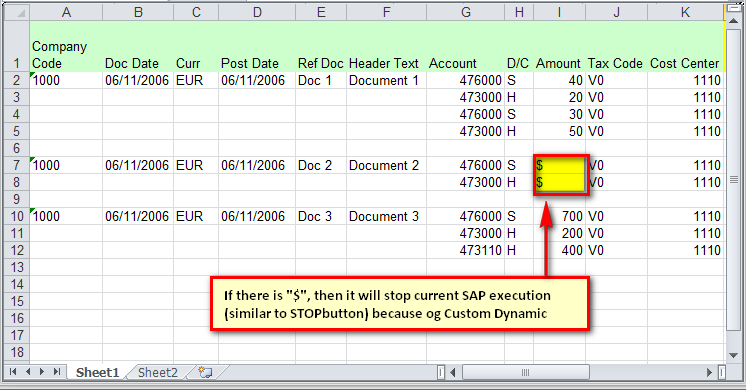The height and width of the screenshot is (390, 746).
Task: Select cell 'Document 2'
Action: pos(386,165)
